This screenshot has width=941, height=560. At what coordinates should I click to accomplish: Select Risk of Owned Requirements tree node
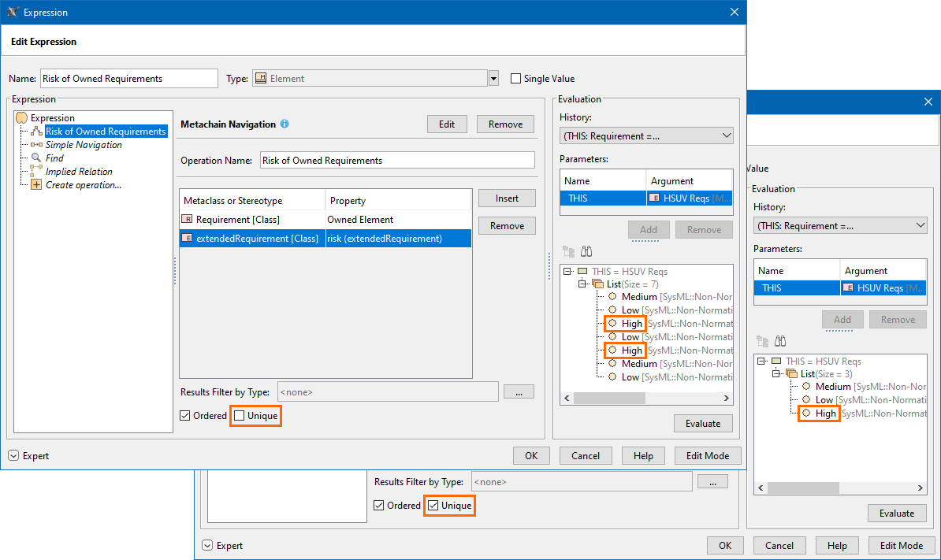[105, 132]
